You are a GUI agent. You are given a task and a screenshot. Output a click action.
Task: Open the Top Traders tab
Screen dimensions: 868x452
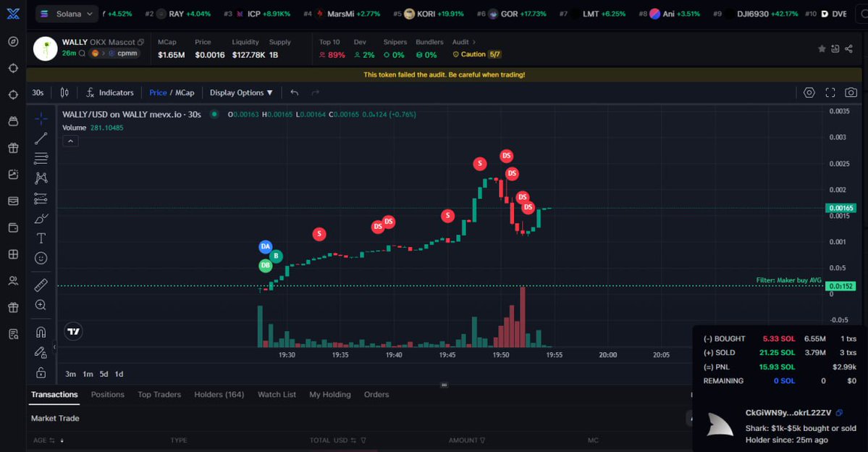coord(159,394)
